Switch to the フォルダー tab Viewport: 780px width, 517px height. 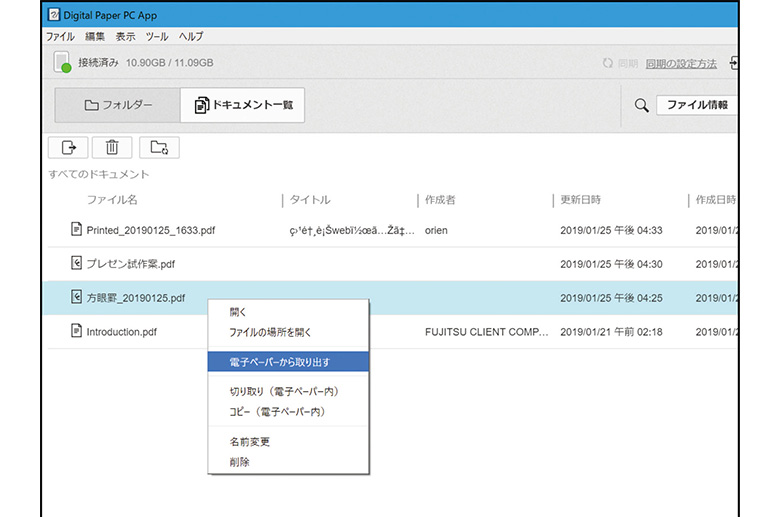118,105
